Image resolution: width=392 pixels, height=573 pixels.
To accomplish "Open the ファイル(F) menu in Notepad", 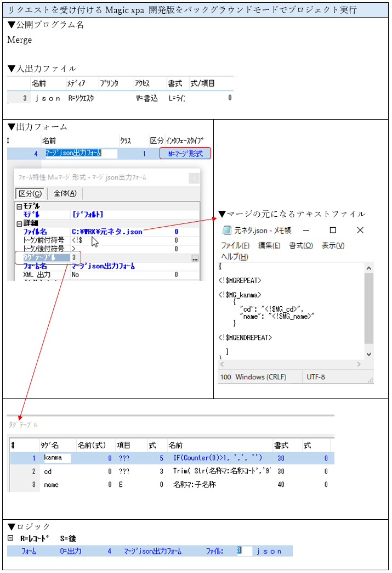I will pos(235,245).
